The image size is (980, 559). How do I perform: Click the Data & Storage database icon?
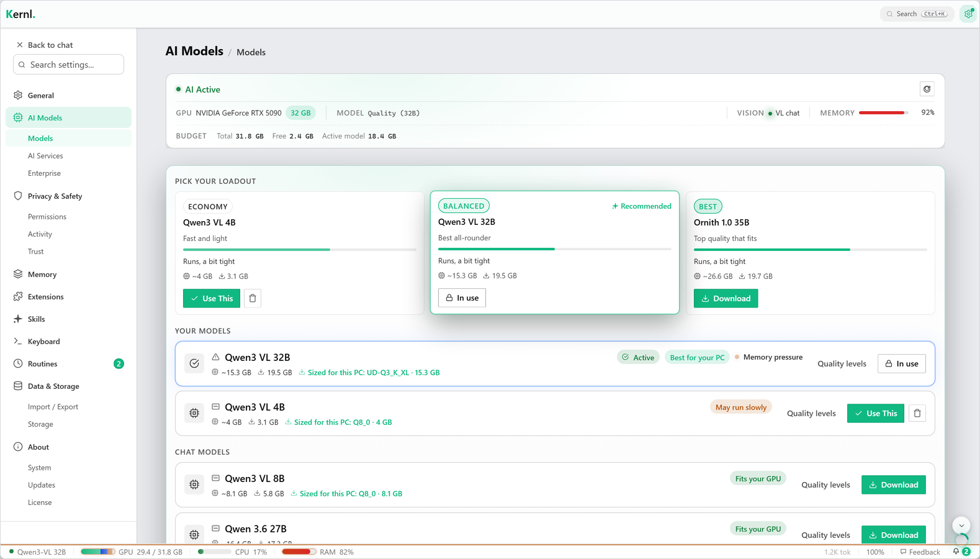coord(18,386)
